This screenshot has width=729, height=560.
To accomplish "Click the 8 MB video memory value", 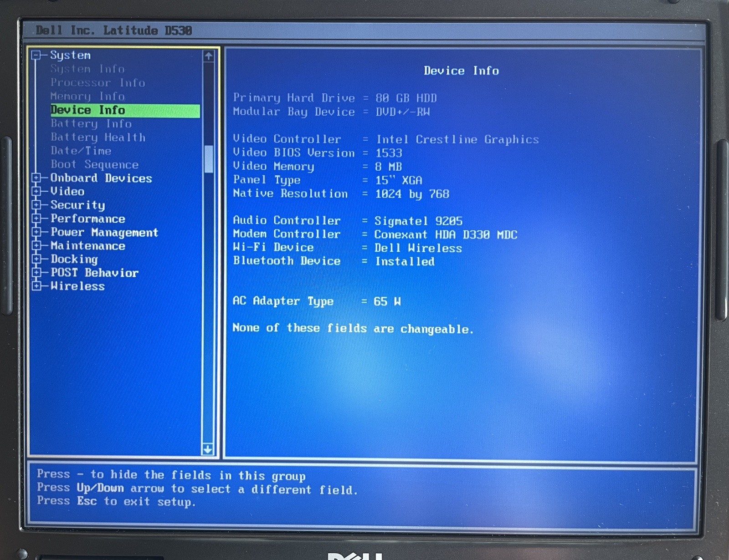I will coord(388,167).
